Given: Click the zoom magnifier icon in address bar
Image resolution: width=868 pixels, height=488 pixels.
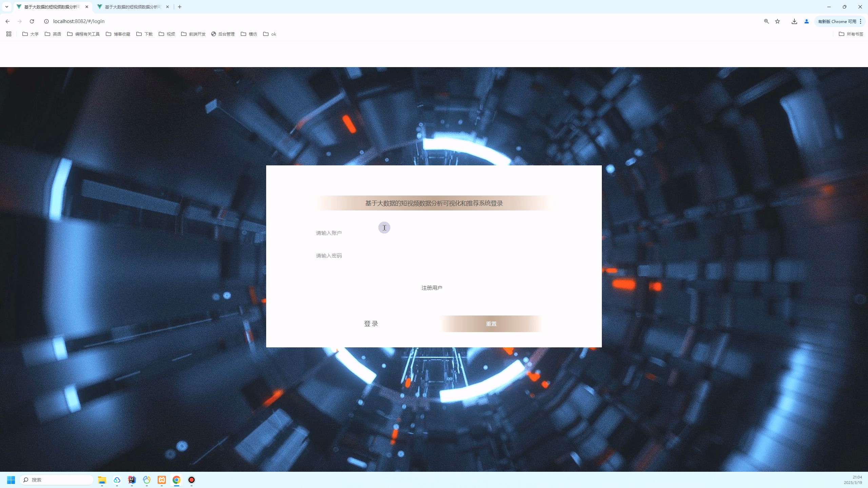Looking at the screenshot, I should click(766, 21).
